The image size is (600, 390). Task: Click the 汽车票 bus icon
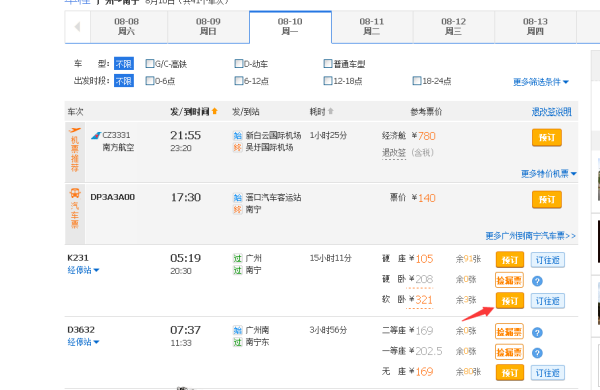75,193
